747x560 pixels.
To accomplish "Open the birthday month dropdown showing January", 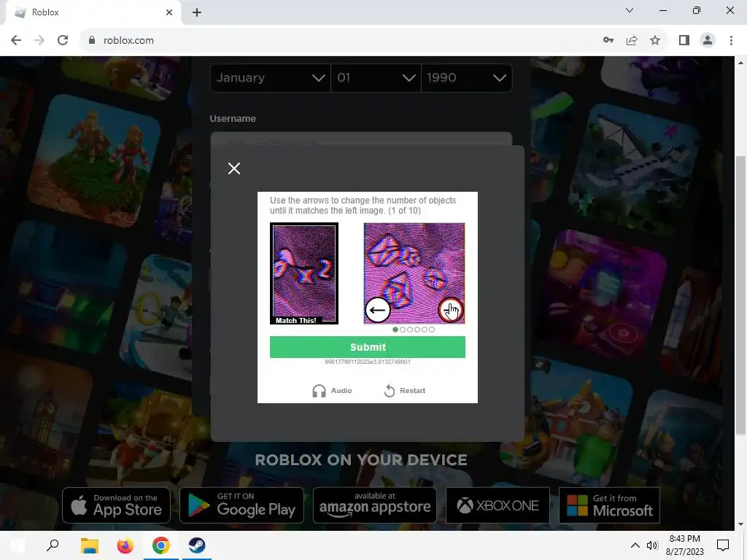I will click(x=270, y=77).
